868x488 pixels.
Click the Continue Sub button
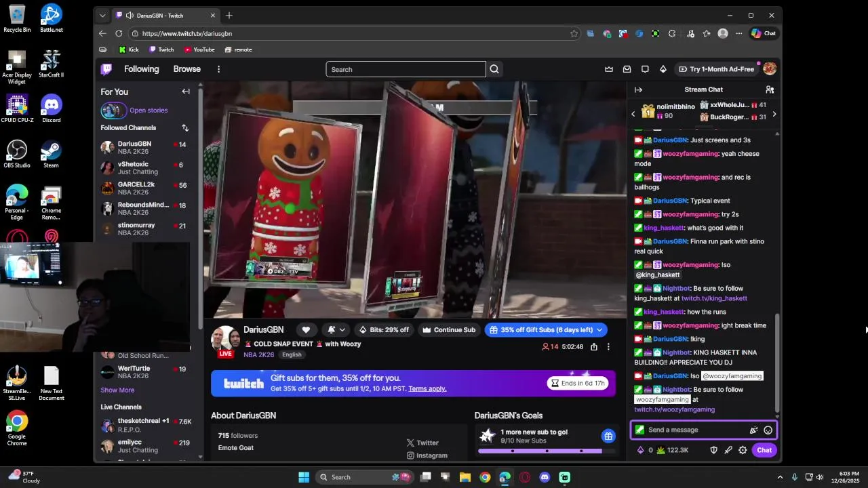[x=448, y=330]
